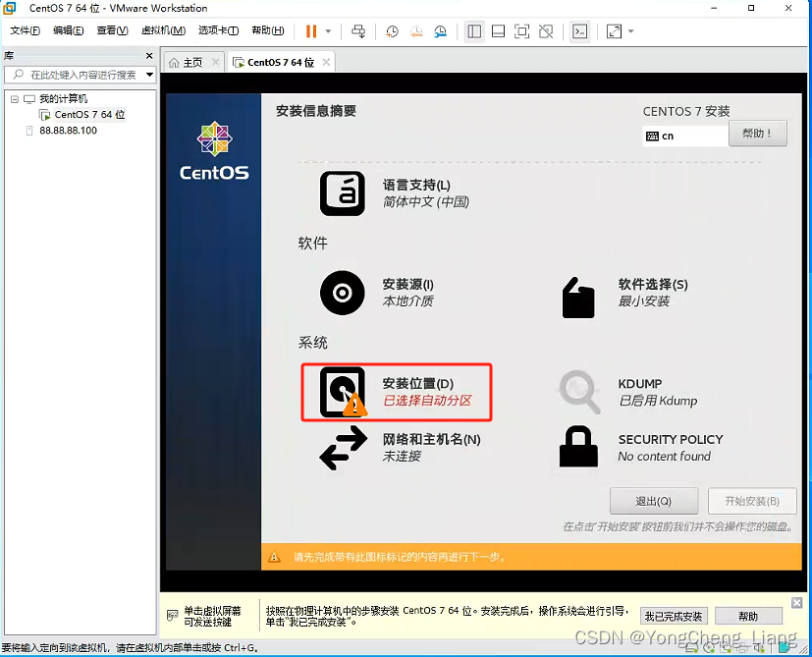This screenshot has height=657, width=812.
Task: Click the 已启用 Kdump status text
Action: tap(658, 401)
